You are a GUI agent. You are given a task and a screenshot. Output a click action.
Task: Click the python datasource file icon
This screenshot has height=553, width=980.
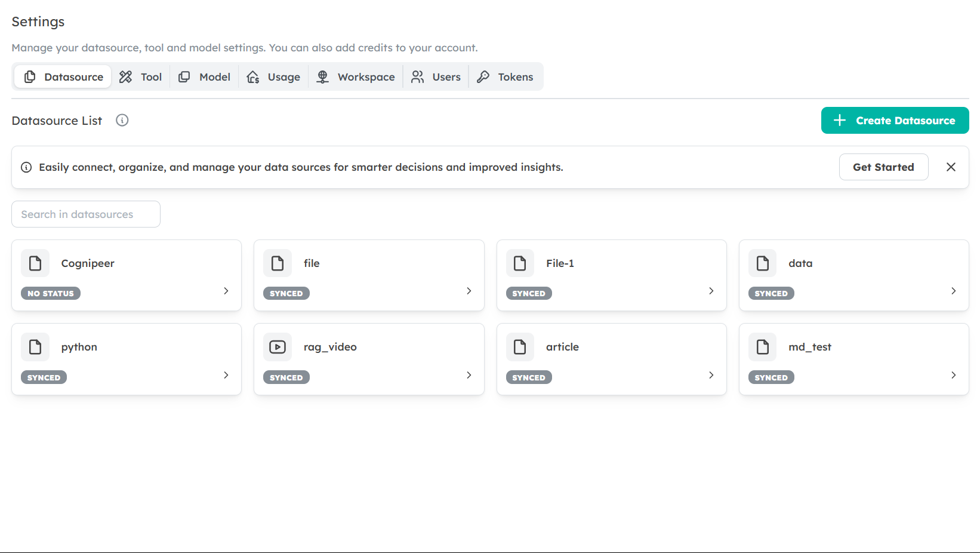[35, 347]
